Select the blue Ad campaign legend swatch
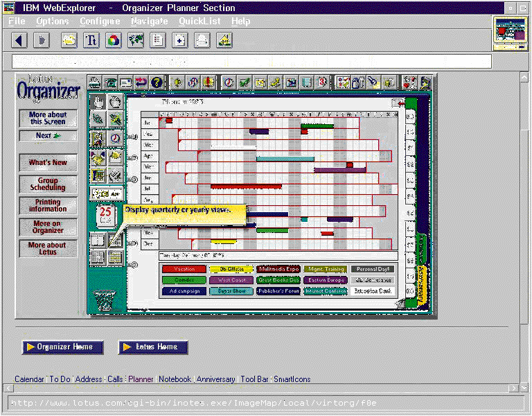The width and height of the screenshot is (532, 416). click(184, 291)
